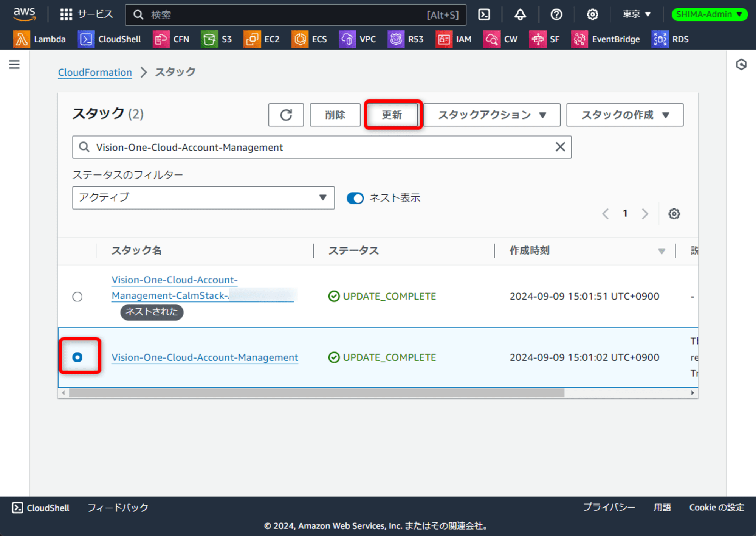Open the services grid menu
This screenshot has height=536, width=756.
(x=66, y=14)
